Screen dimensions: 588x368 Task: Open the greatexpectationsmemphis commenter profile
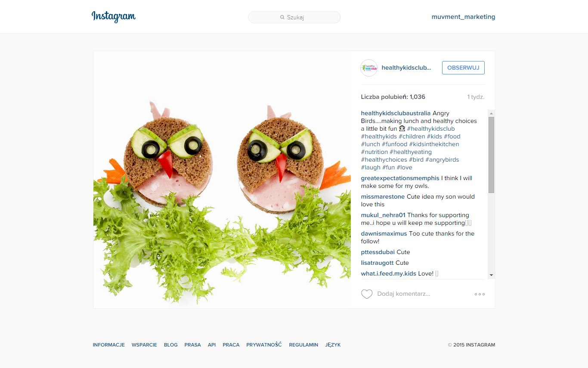[x=400, y=178]
